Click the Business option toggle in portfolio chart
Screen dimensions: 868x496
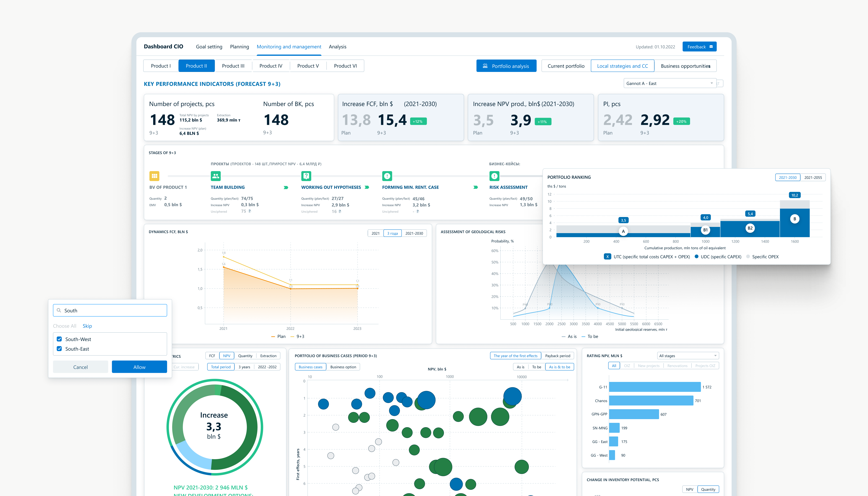(x=343, y=367)
